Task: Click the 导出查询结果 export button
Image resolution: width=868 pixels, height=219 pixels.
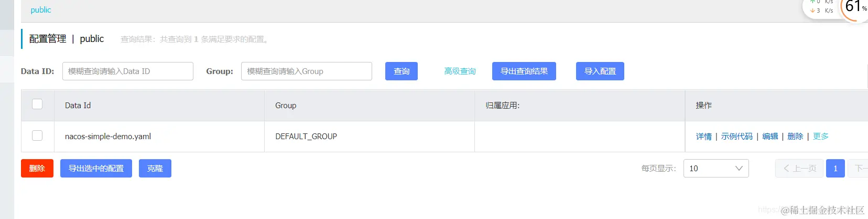Action: click(x=524, y=71)
